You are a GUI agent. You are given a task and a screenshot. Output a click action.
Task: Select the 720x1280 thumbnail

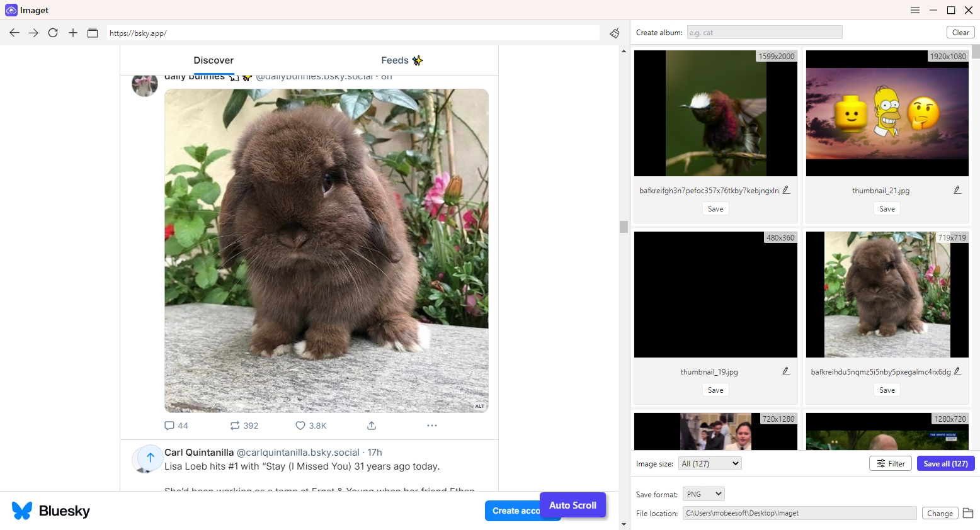click(x=715, y=431)
